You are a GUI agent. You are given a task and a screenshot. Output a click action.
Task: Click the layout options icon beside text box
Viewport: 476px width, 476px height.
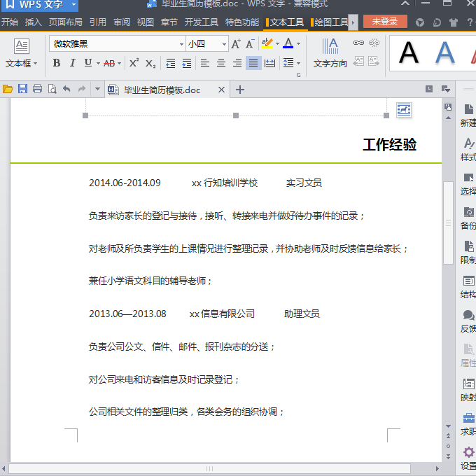point(404,110)
